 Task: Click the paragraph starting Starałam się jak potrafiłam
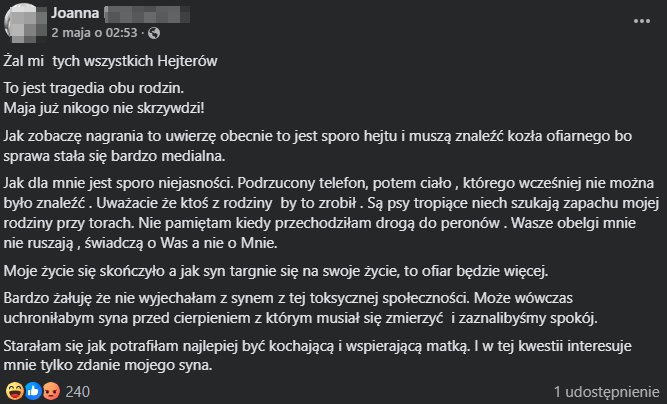[x=317, y=356]
